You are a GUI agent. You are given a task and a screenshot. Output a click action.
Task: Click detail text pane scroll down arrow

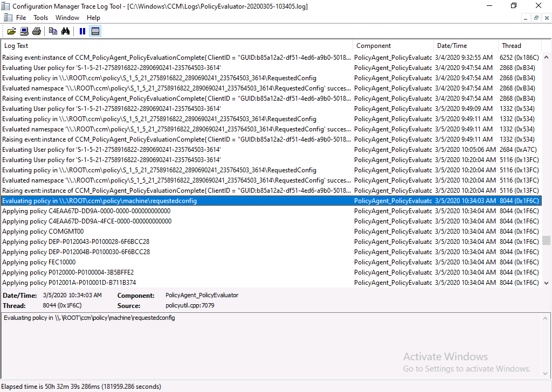click(546, 374)
